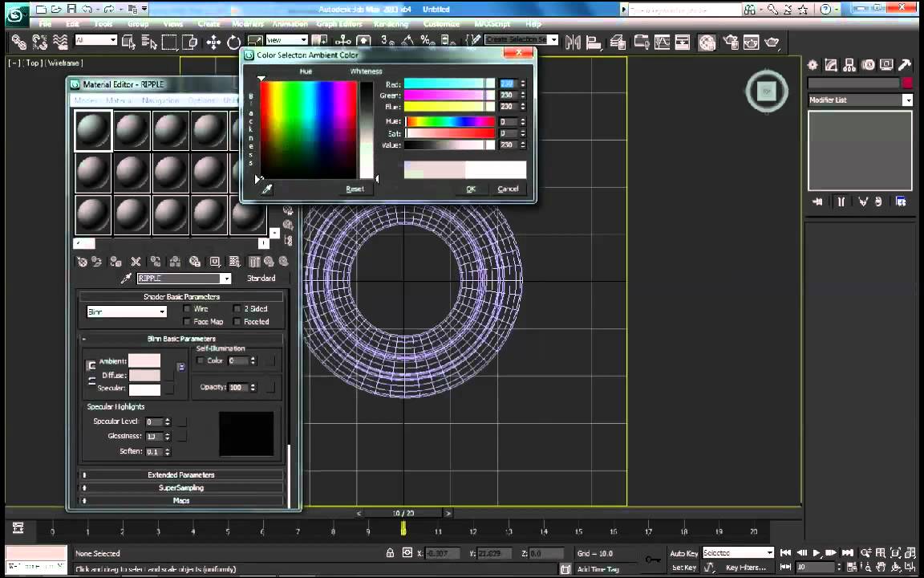Enable the 2 Sided checkbox
Viewport: 924px width, 578px height.
coord(237,308)
